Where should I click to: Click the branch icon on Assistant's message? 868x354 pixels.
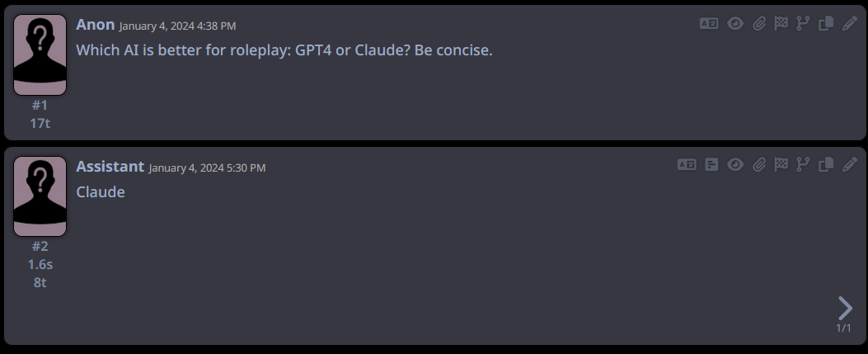tap(803, 164)
